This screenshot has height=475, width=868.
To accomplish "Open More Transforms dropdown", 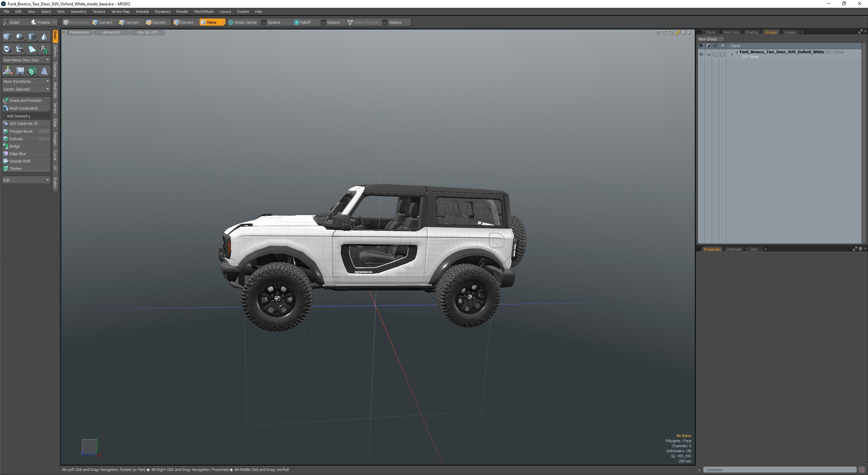I will point(26,81).
